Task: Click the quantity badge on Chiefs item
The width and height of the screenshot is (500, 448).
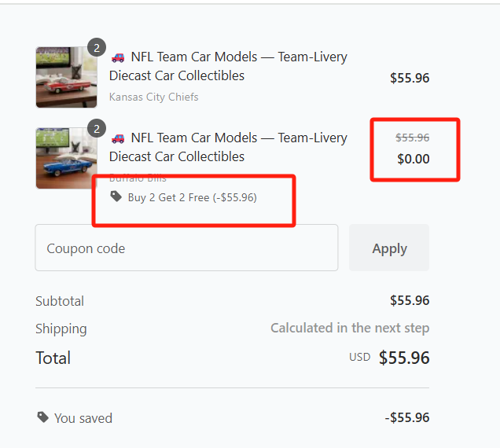Action: click(x=97, y=47)
